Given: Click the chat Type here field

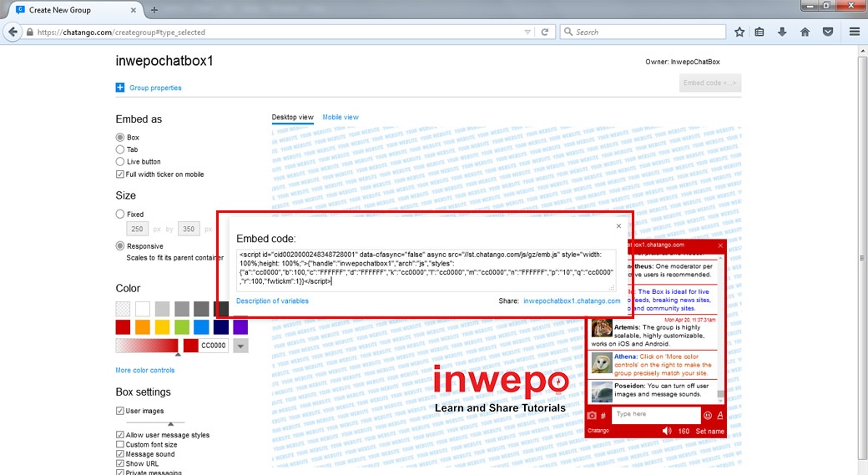Looking at the screenshot, I should pos(656,414).
